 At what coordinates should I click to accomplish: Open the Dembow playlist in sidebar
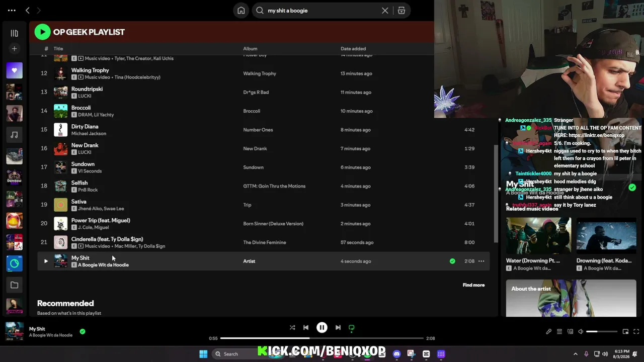[x=14, y=177]
